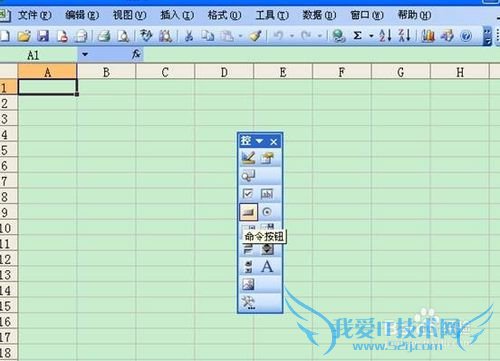The height and width of the screenshot is (361, 500).
Task: Insert a hyperlink with the globe icon
Action: [x=339, y=36]
